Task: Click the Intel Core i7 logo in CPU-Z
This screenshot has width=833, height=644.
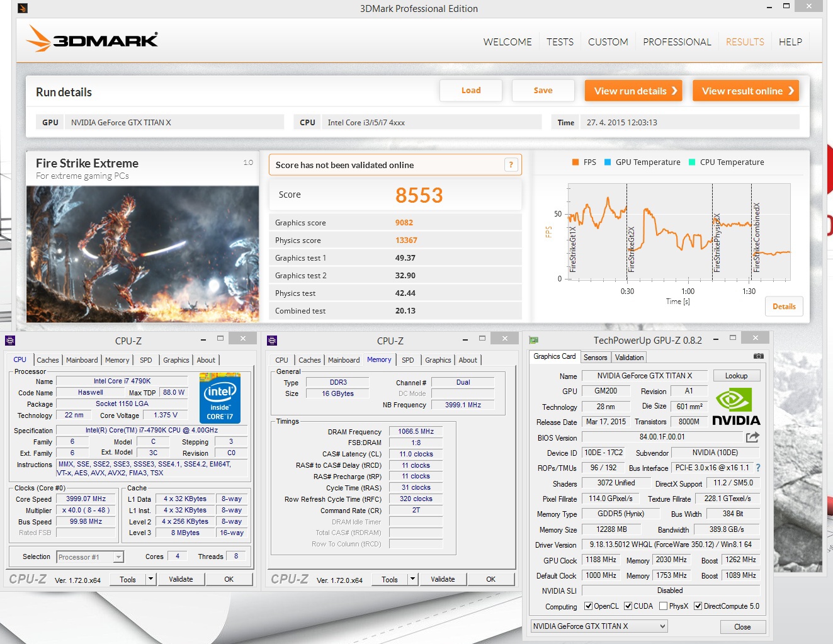Action: (x=220, y=398)
